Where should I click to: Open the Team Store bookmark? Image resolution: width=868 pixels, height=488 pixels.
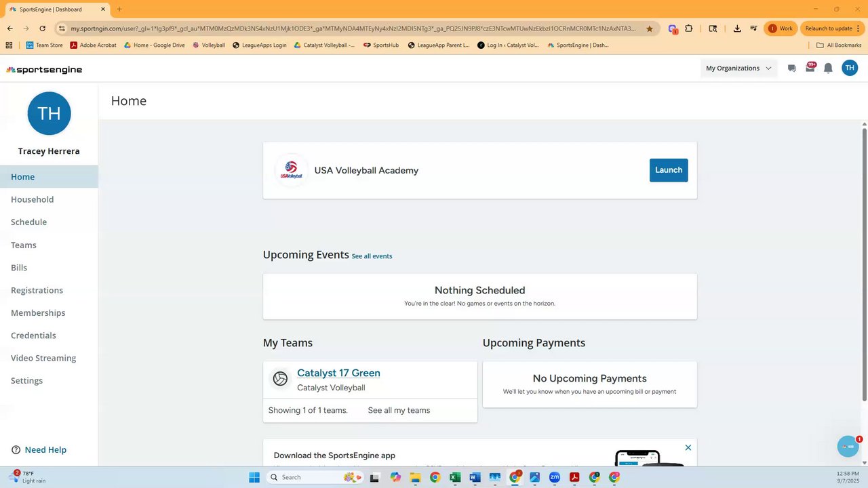click(x=44, y=45)
